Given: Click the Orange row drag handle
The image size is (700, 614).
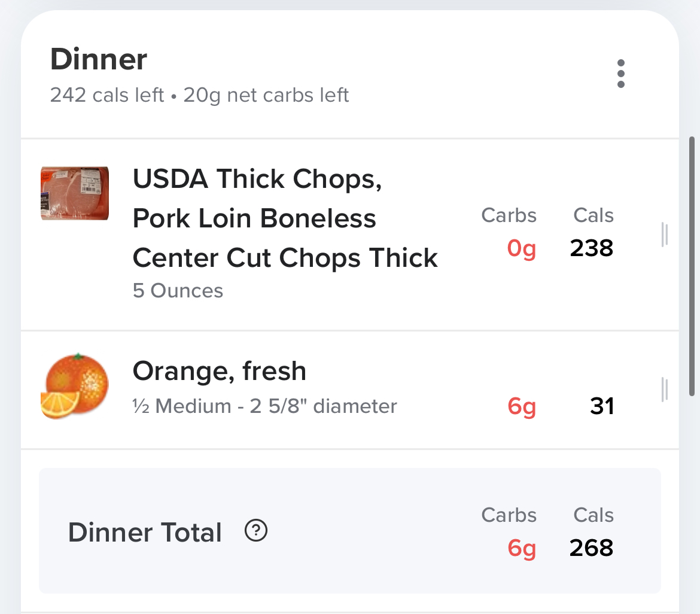Looking at the screenshot, I should [x=664, y=390].
